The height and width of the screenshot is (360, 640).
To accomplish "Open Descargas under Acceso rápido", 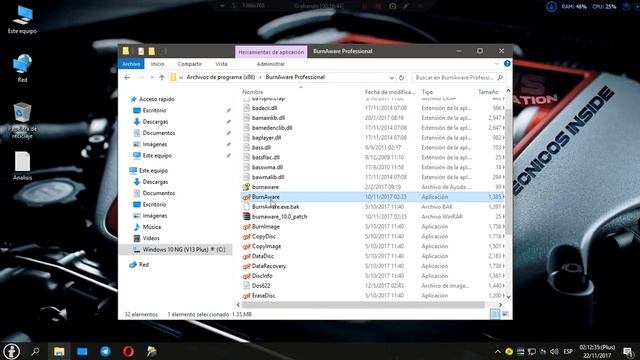I will [155, 122].
